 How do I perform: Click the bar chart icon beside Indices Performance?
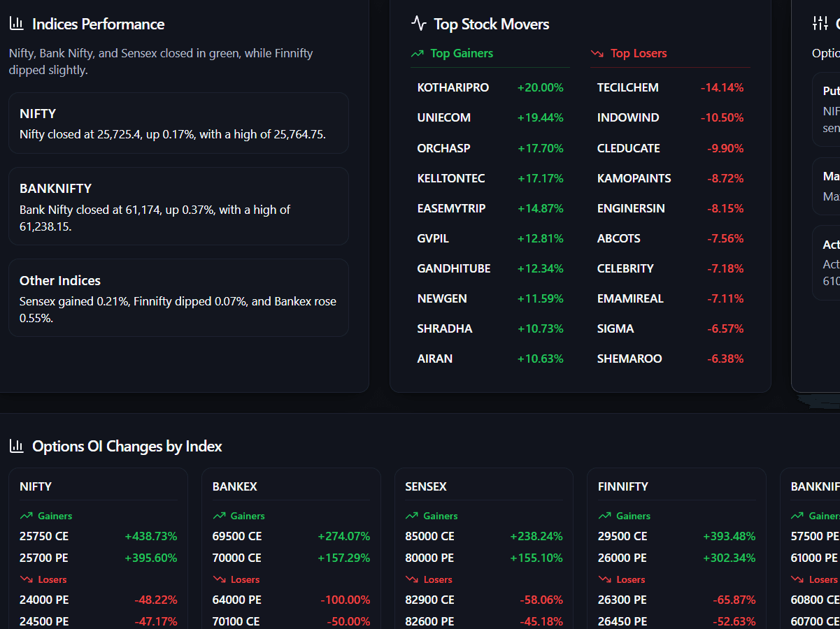(x=15, y=23)
